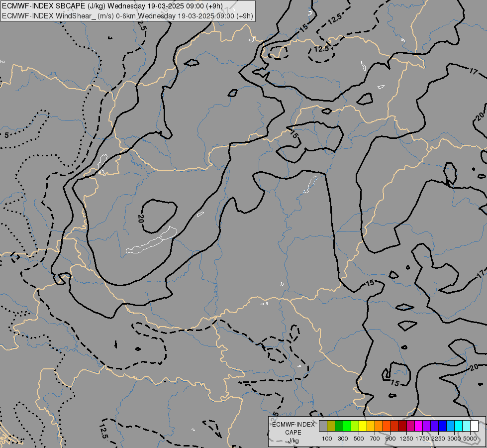The width and height of the screenshot is (487, 448).
Task: Click the white swatch ending the legend
Action: tap(474, 426)
